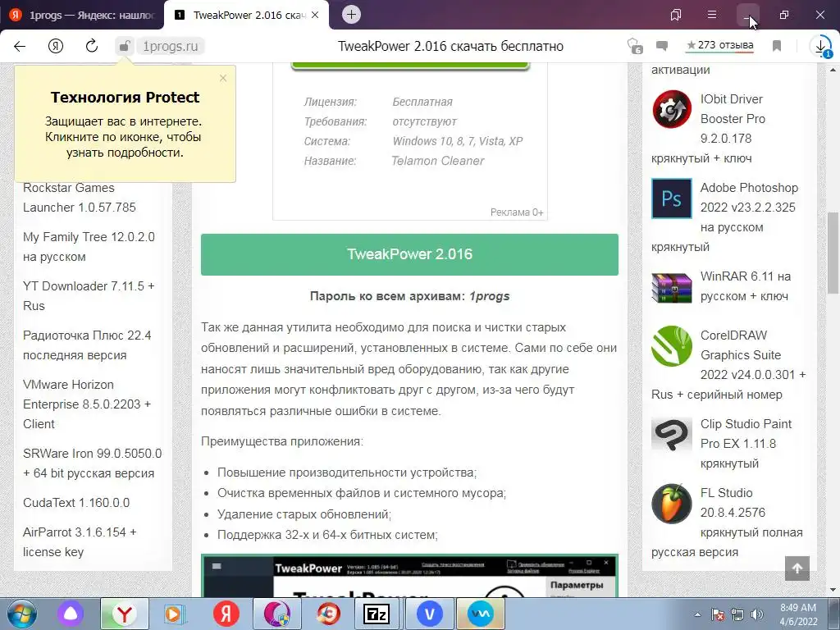Open the 7z archiver taskbar icon

(x=376, y=614)
